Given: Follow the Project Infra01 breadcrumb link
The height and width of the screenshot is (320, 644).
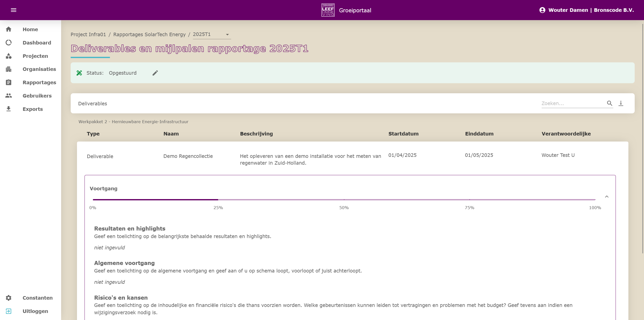Looking at the screenshot, I should pyautogui.click(x=88, y=34).
